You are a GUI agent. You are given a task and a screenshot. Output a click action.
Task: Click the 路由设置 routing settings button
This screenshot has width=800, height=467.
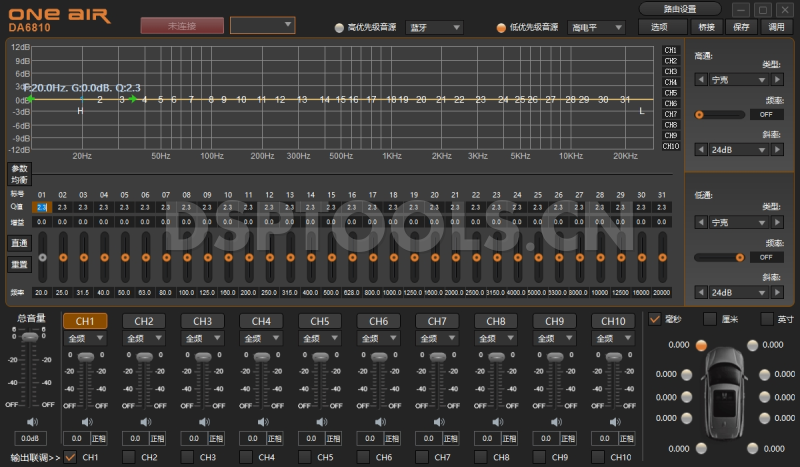point(679,9)
